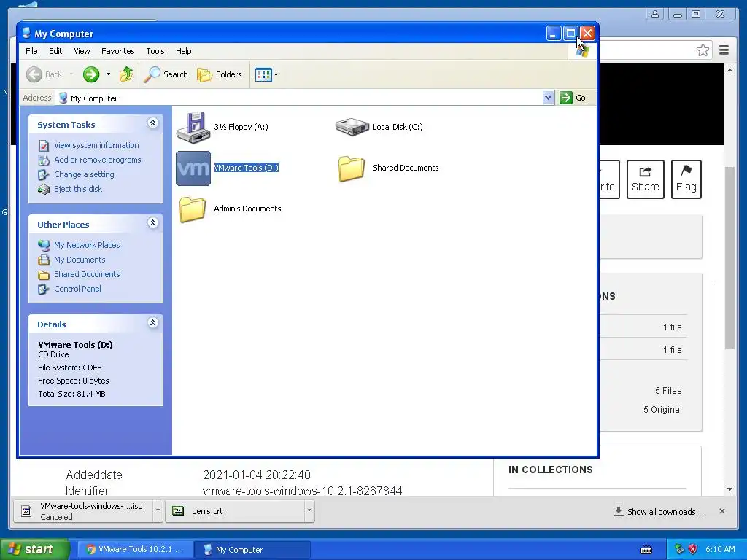Click the 6:10 AM system clock
Screen dimensions: 747x560
click(x=720, y=549)
